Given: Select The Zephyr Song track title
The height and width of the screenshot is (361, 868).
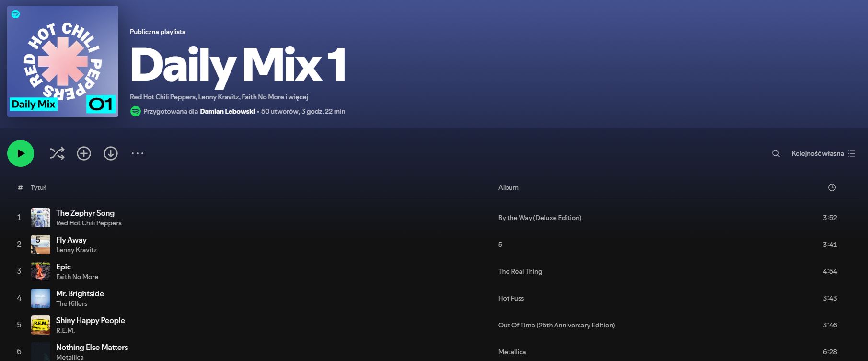Looking at the screenshot, I should (x=85, y=213).
